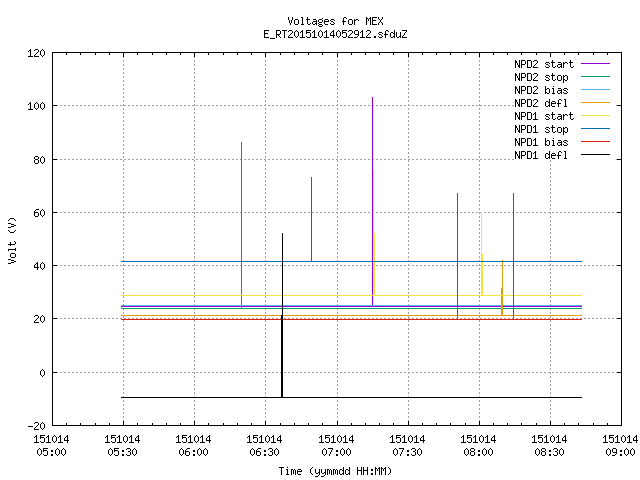640x480 pixels.
Task: Click the 'NPD1 start' legend label
Action: click(544, 116)
